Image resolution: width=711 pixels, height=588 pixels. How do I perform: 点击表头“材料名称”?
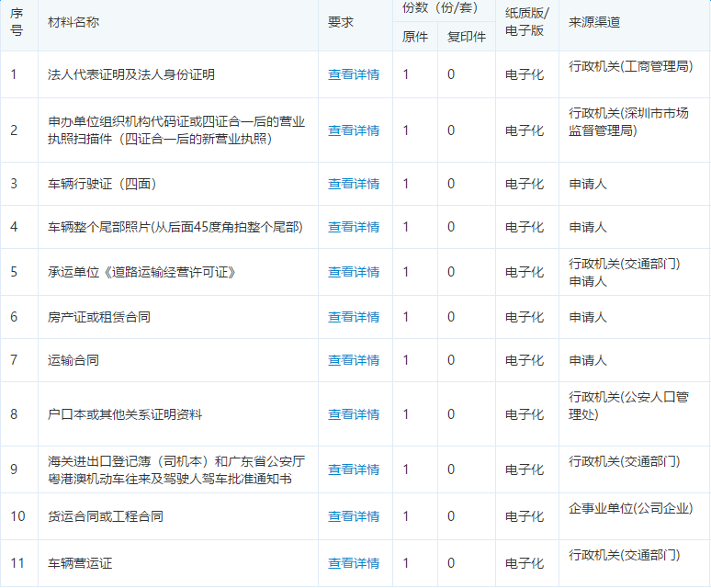tap(74, 21)
